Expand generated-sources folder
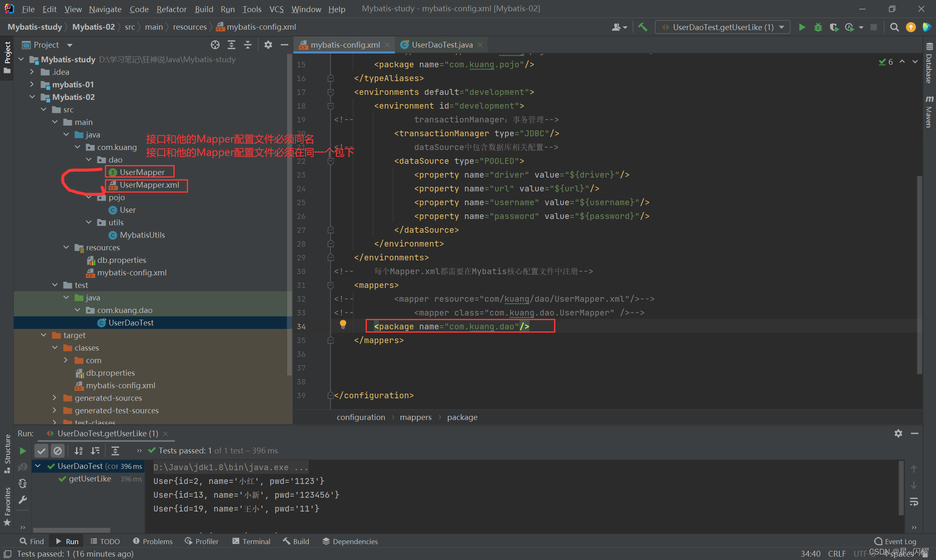The image size is (936, 560). coord(55,398)
